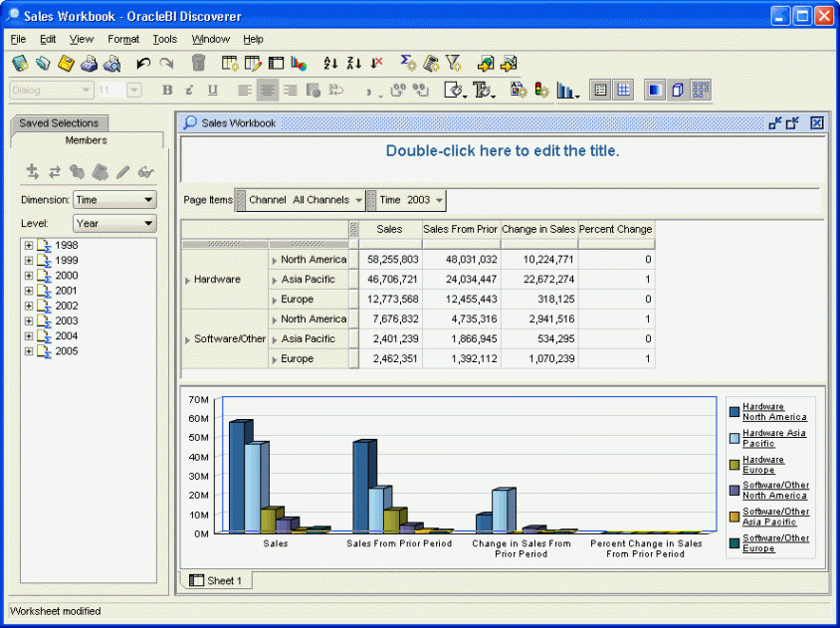Click the New Condition funnel icon
The width and height of the screenshot is (840, 628).
[454, 64]
